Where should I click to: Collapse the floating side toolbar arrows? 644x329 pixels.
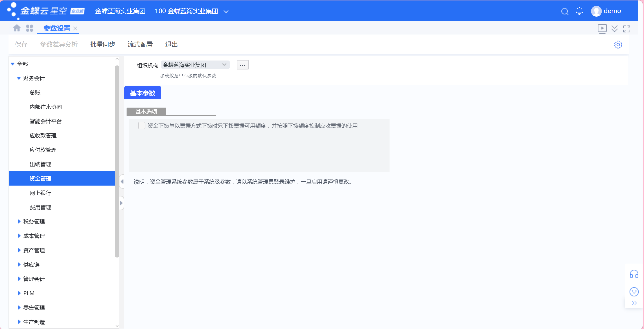(634, 303)
